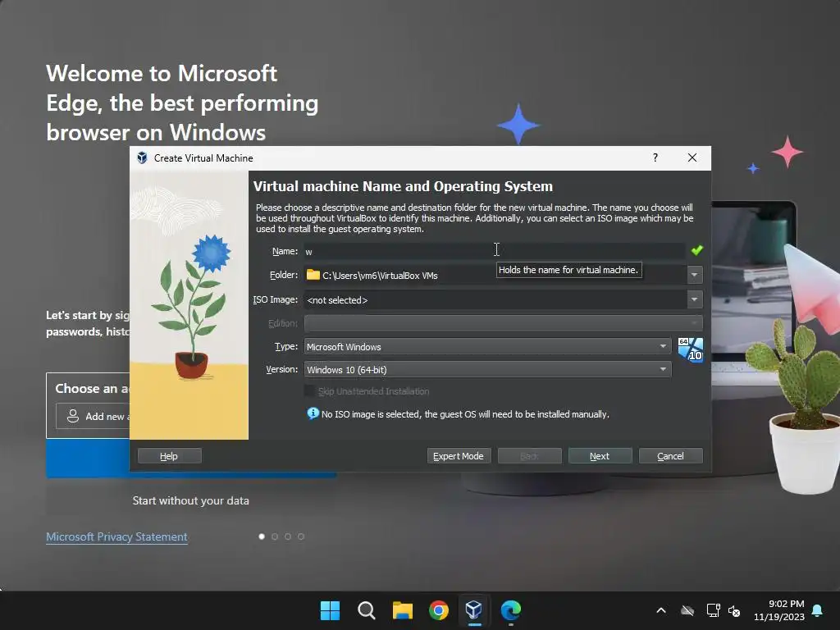
Task: Click the OneDrive cloud tray icon
Action: [687, 610]
